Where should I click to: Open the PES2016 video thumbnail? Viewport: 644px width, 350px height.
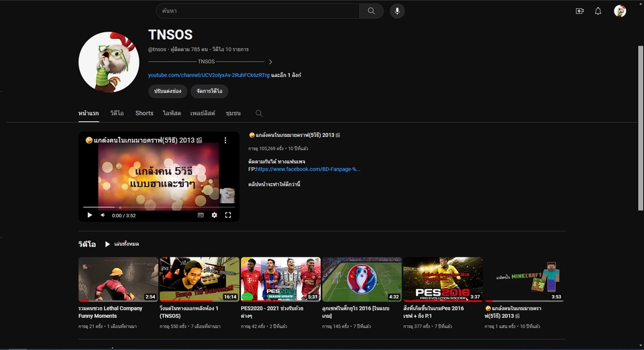(x=443, y=280)
